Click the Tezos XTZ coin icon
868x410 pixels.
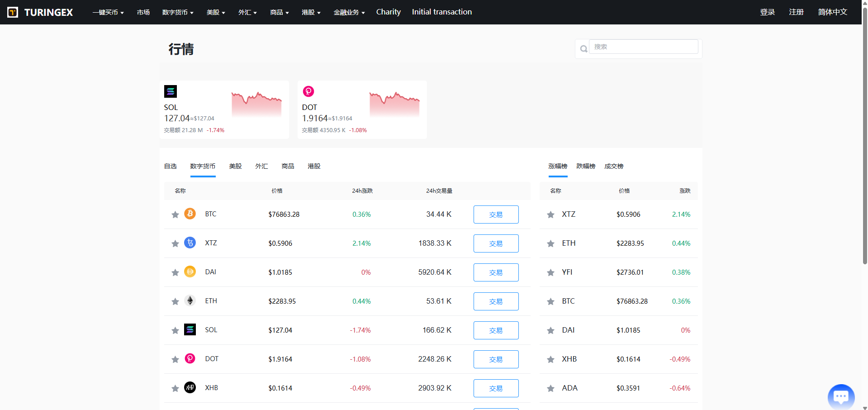click(x=190, y=243)
